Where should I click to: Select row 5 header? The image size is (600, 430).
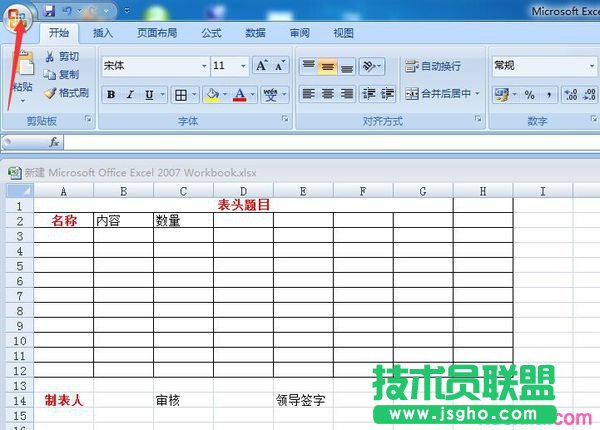coord(20,265)
